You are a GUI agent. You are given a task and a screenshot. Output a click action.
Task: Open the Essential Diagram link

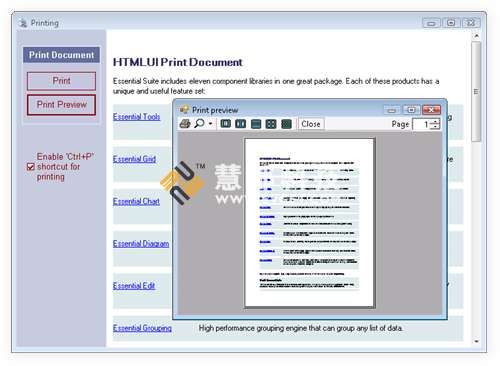[x=141, y=244]
